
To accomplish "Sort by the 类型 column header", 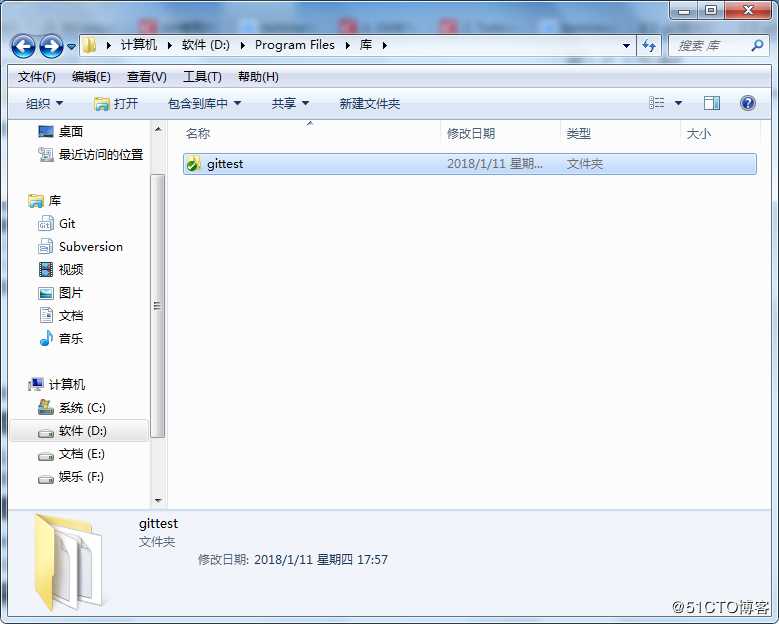I will (x=578, y=133).
